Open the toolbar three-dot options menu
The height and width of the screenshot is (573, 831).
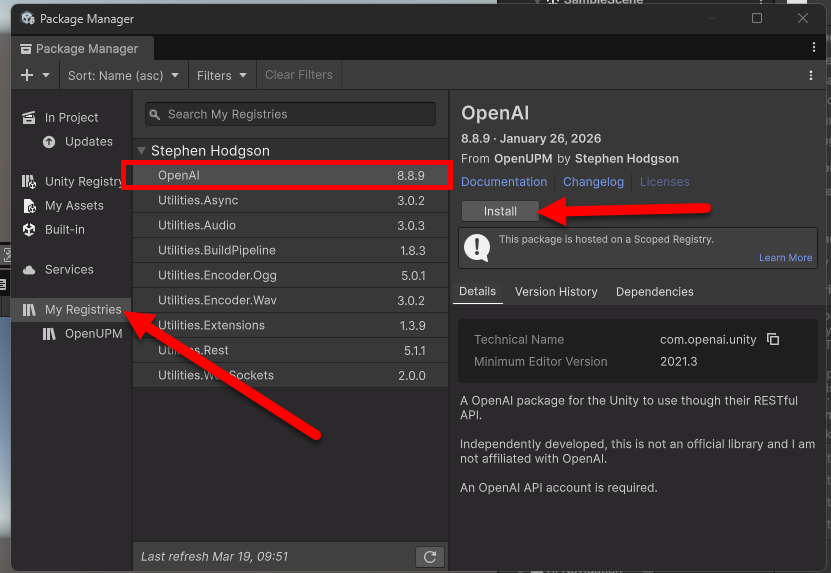pos(810,75)
